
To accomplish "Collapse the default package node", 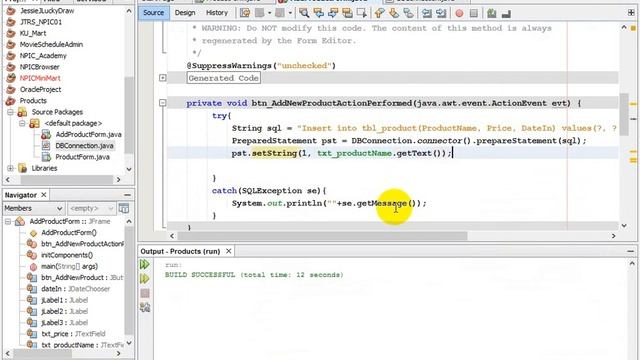I will (23, 123).
